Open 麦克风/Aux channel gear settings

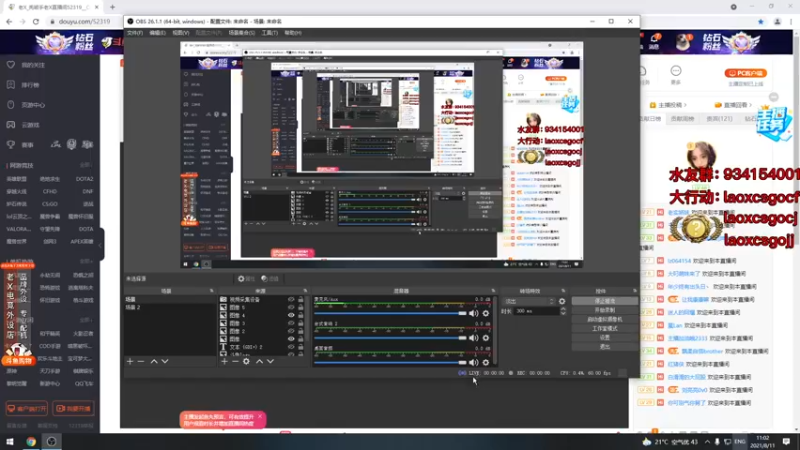pyautogui.click(x=486, y=313)
